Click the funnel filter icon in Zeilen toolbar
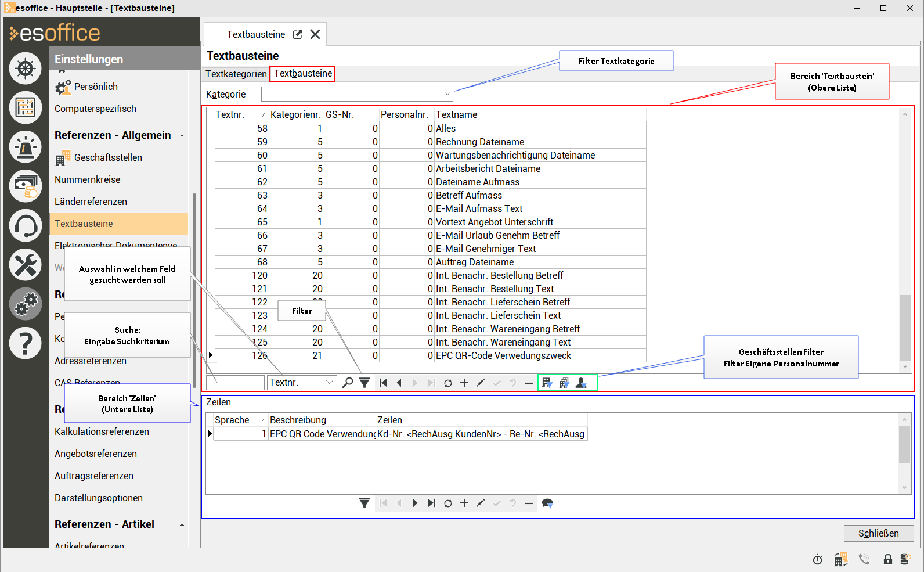The image size is (924, 572). click(x=364, y=503)
